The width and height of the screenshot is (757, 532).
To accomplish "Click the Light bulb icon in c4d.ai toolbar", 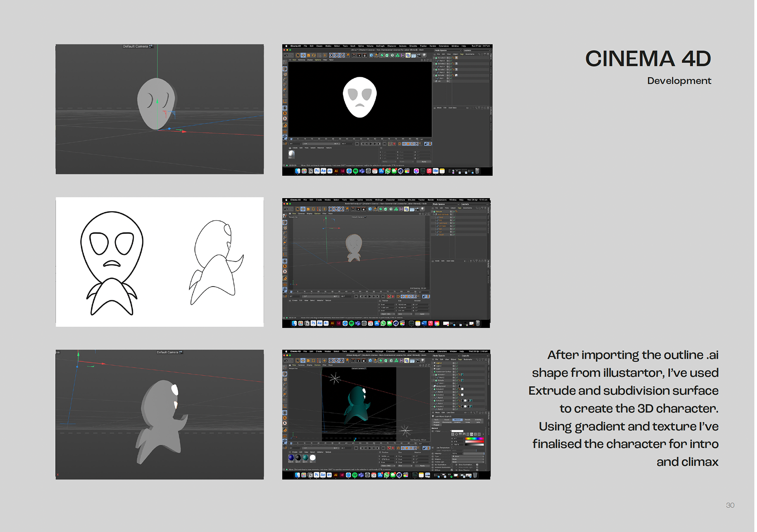I will [x=424, y=55].
